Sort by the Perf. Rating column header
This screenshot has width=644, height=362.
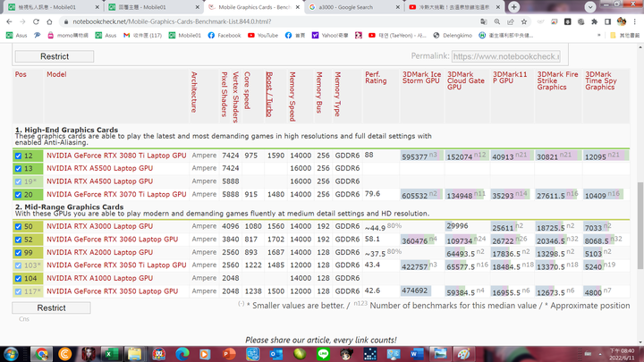376,78
